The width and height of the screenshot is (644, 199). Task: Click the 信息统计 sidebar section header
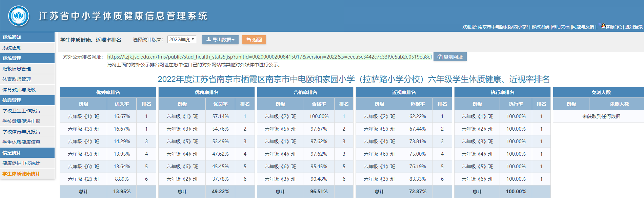click(27, 153)
